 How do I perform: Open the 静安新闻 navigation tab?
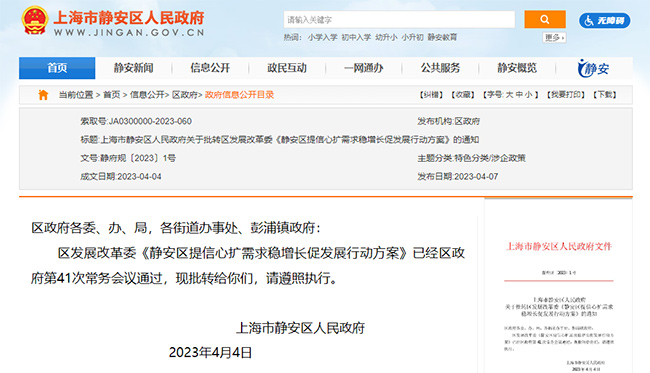133,68
